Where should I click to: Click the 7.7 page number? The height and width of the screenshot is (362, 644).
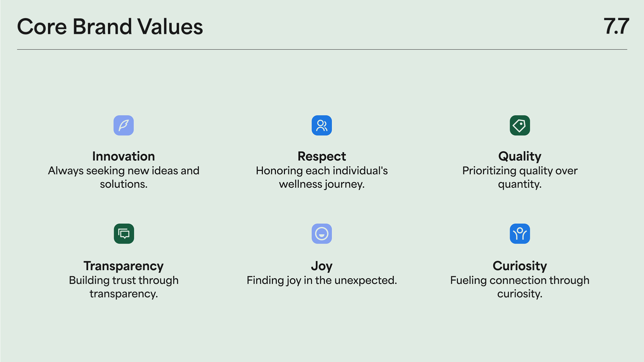click(x=616, y=27)
